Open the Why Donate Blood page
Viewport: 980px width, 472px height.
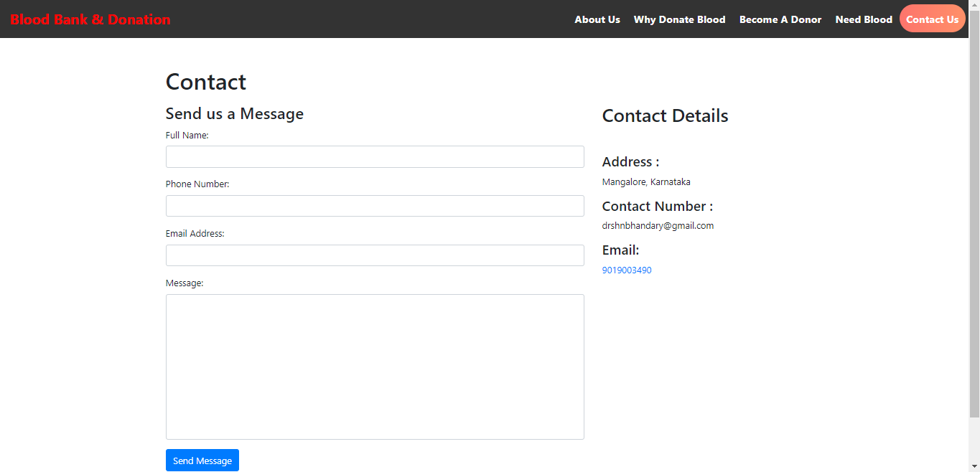click(679, 19)
